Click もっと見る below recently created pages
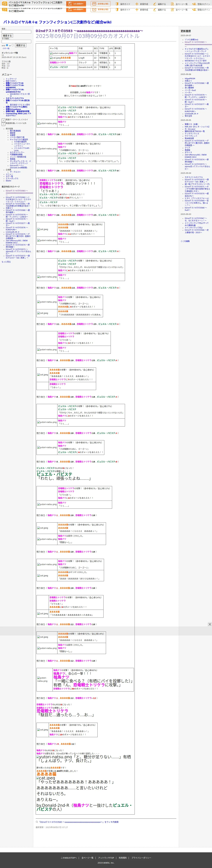Image resolution: width=212 pixels, height=868 pixels. click(6, 262)
